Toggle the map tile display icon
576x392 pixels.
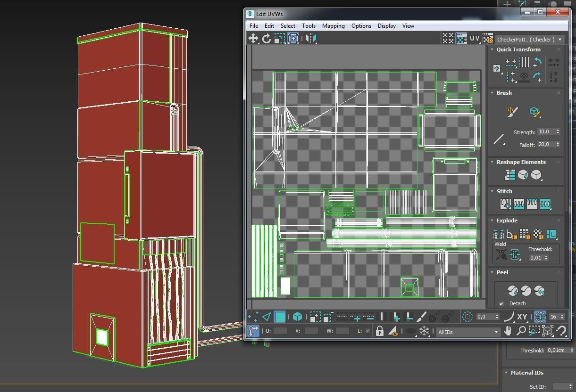tap(461, 39)
